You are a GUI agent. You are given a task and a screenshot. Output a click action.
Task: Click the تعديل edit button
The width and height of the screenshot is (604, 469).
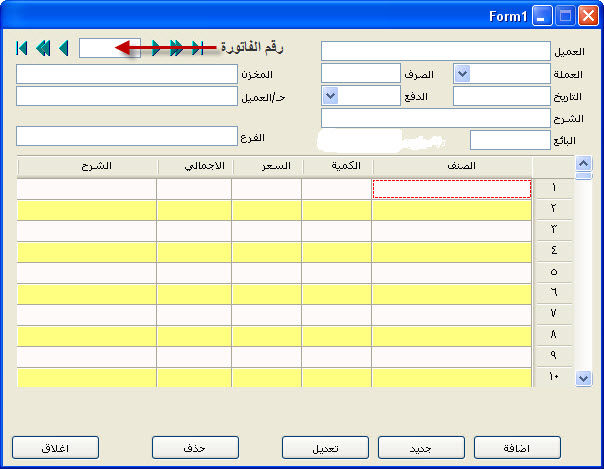point(325,448)
